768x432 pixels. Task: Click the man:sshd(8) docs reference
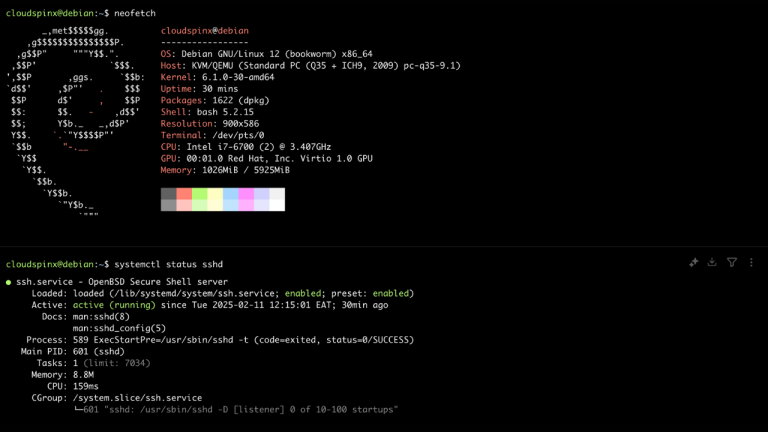pos(100,317)
